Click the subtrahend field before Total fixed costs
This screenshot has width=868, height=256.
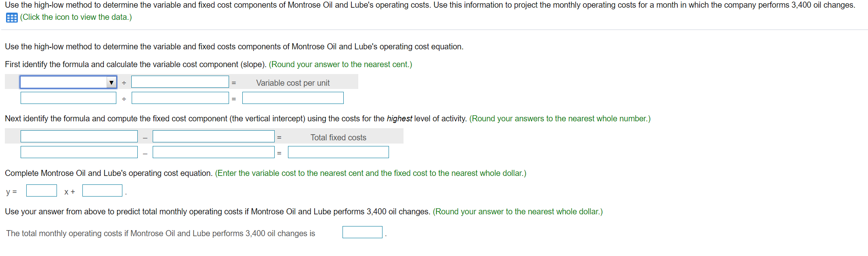click(x=213, y=136)
